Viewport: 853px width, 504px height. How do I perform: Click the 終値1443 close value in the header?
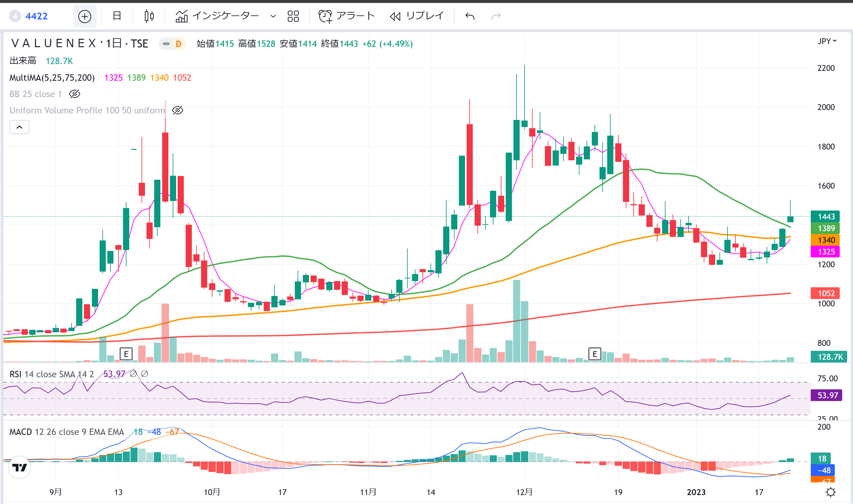(339, 44)
